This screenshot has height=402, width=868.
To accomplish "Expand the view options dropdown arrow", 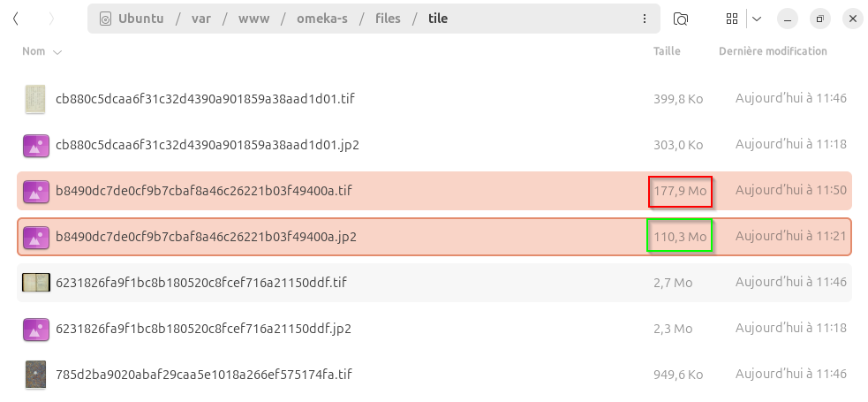I will (x=757, y=19).
